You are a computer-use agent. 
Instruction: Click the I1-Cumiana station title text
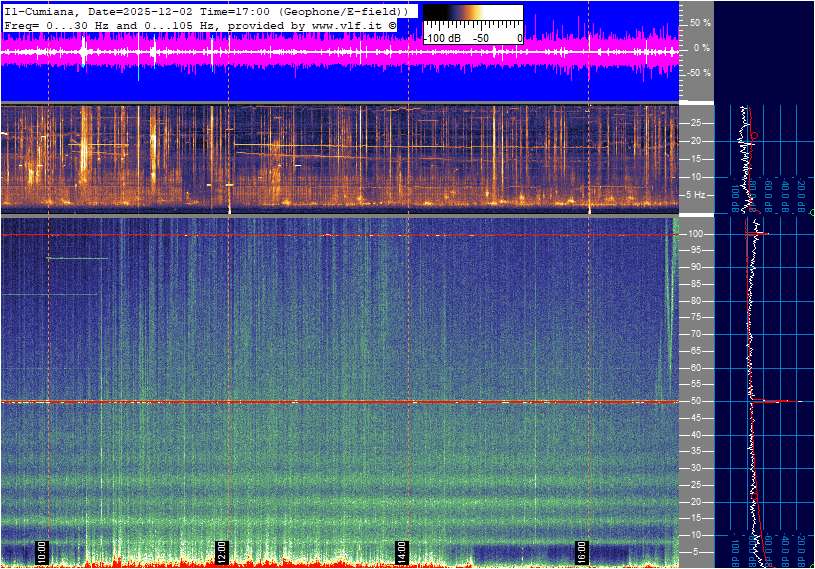point(42,10)
